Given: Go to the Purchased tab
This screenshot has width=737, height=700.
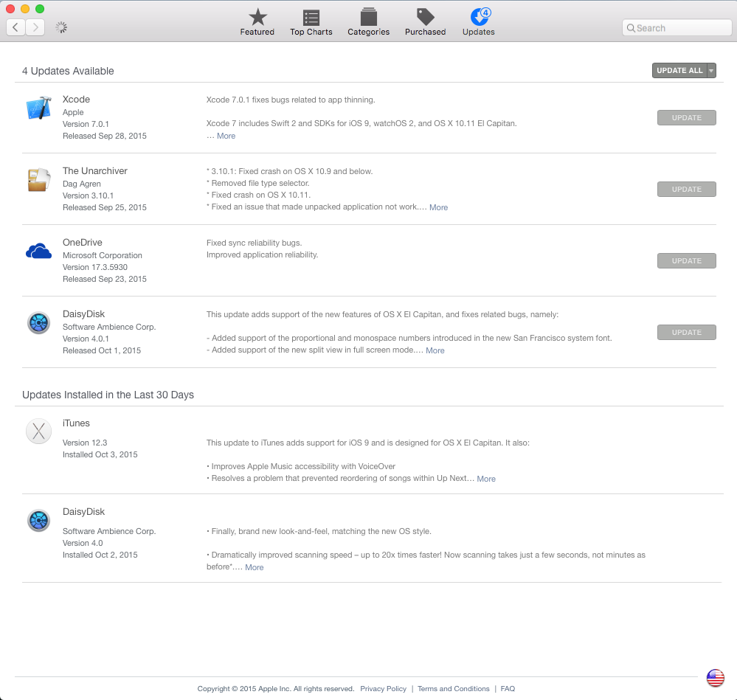Looking at the screenshot, I should point(426,22).
